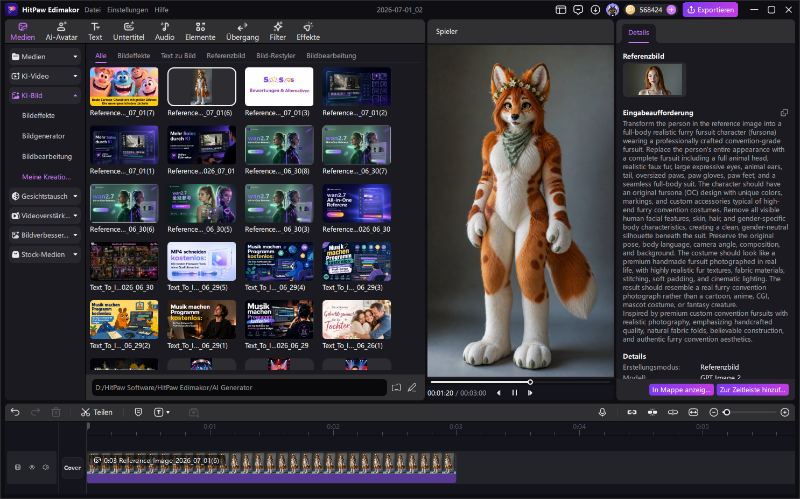Click the microphone voice-over record icon
This screenshot has width=800, height=499.
[x=603, y=412]
